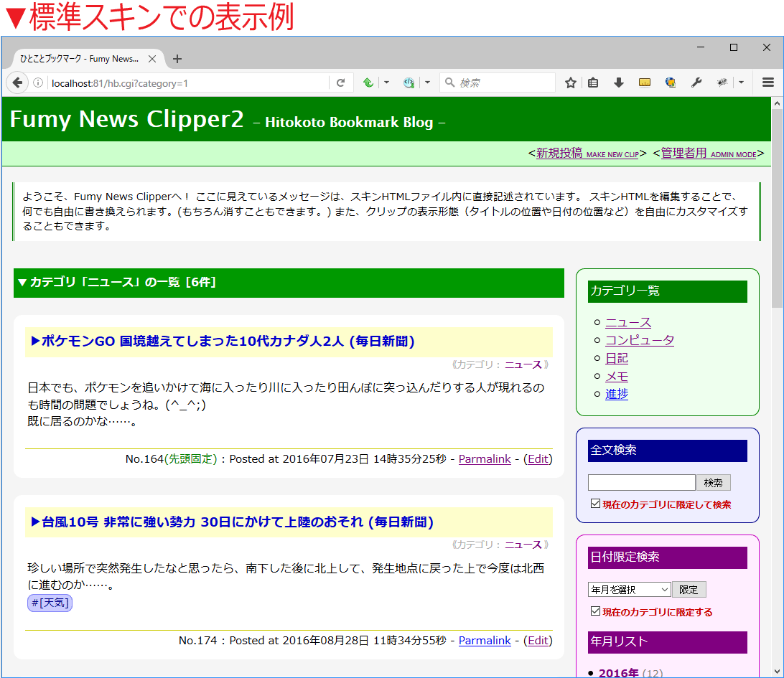Open ニュース in the カテゴリ一覧 sidebar
Image resolution: width=784 pixels, height=678 pixels.
[628, 322]
